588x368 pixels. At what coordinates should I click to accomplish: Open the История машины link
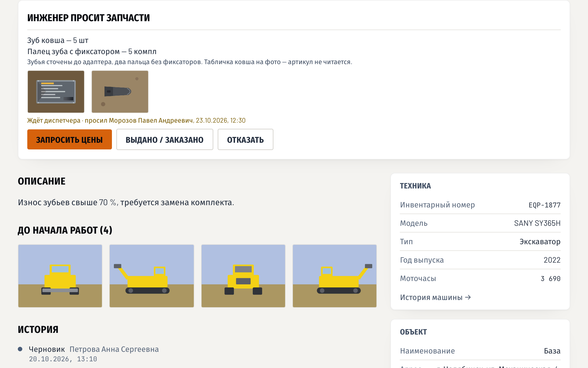pyautogui.click(x=435, y=297)
